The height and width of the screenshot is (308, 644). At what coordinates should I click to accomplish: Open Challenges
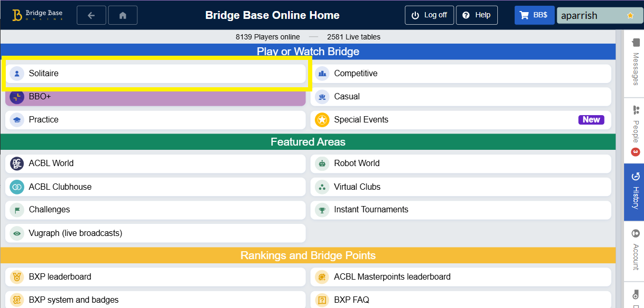click(156, 210)
